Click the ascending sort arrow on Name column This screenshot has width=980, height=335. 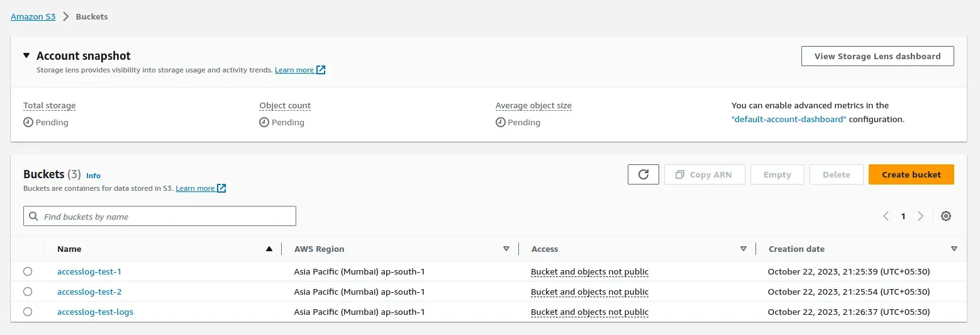tap(269, 249)
